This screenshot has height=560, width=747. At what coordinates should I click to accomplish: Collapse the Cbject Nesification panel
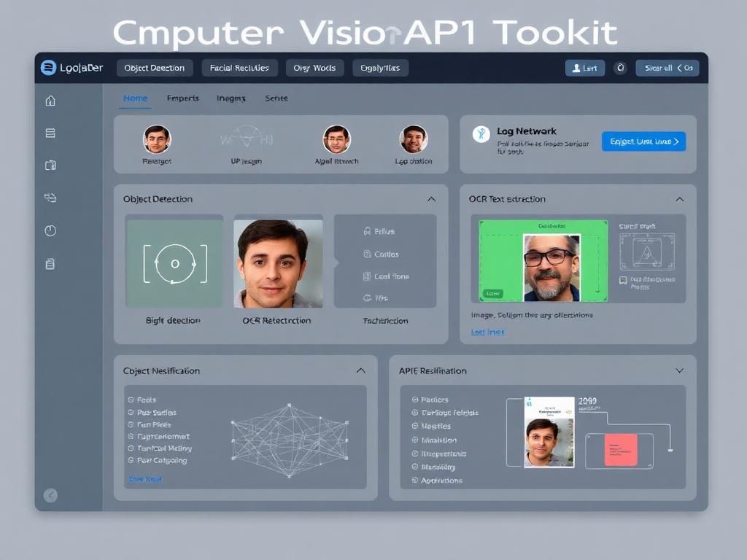(361, 370)
